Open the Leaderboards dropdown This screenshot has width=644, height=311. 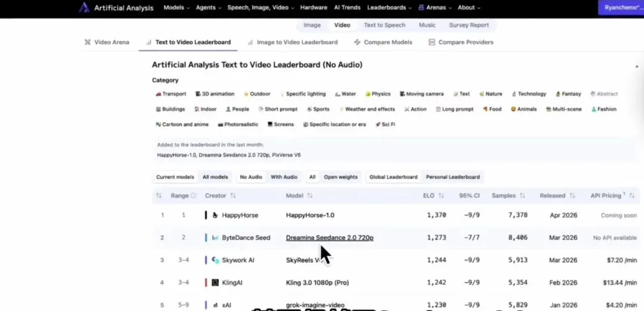389,7
